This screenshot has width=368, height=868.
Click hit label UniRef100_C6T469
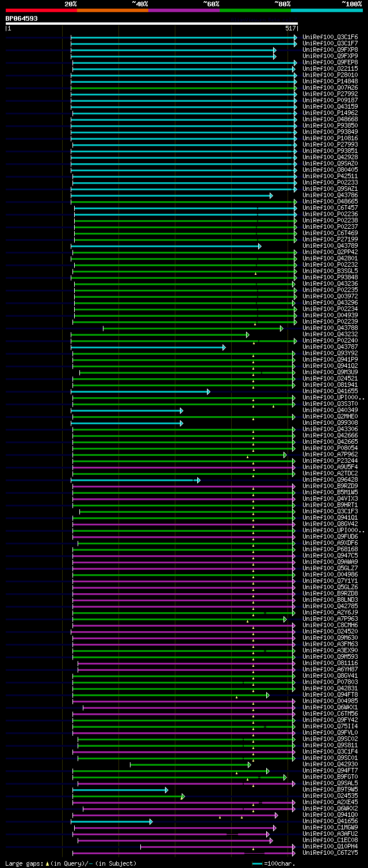click(330, 233)
